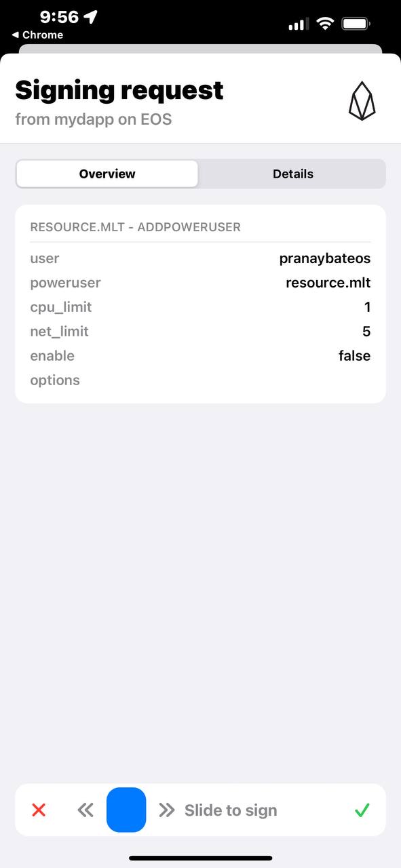Tap the green checkmark to approve
This screenshot has height=868, width=401.
point(362,810)
